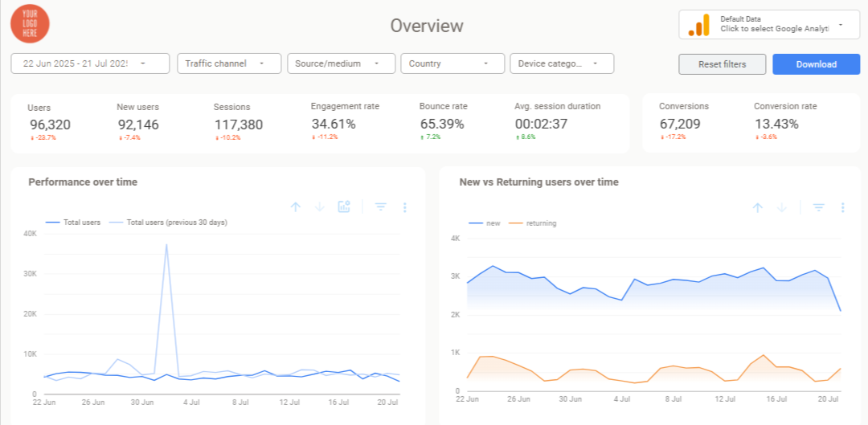Toggle 'Total users' legend series
Image resolution: width=868 pixels, height=425 pixels.
[x=73, y=223]
